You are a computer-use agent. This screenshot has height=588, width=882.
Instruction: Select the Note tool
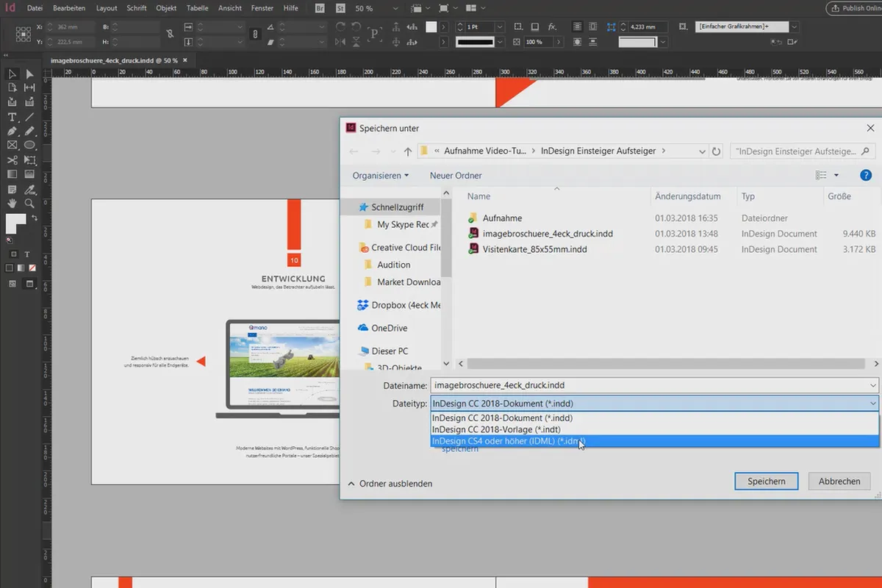(12, 189)
